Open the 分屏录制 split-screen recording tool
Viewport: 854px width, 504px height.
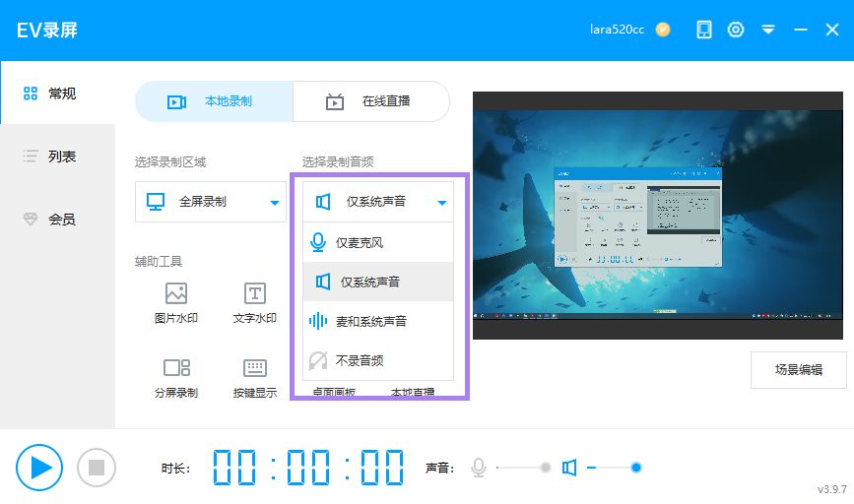[176, 378]
